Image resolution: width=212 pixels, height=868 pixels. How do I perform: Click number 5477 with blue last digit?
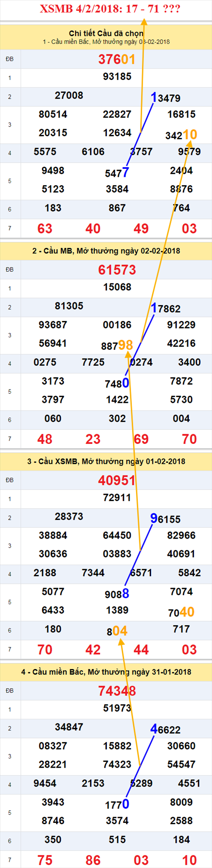(117, 172)
